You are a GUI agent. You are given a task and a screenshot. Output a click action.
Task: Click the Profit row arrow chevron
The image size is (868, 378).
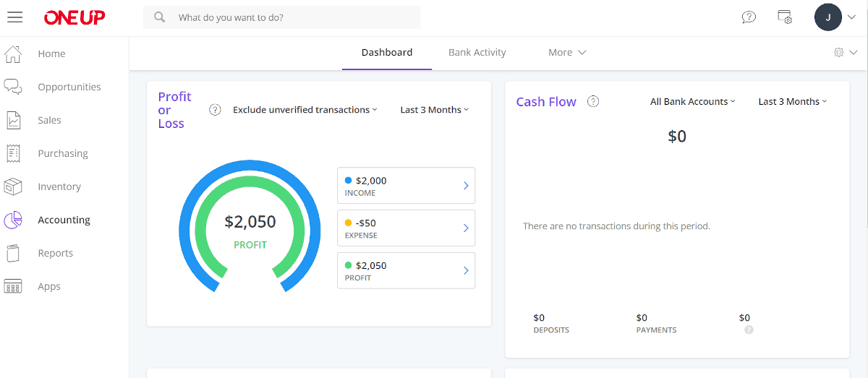tap(466, 270)
